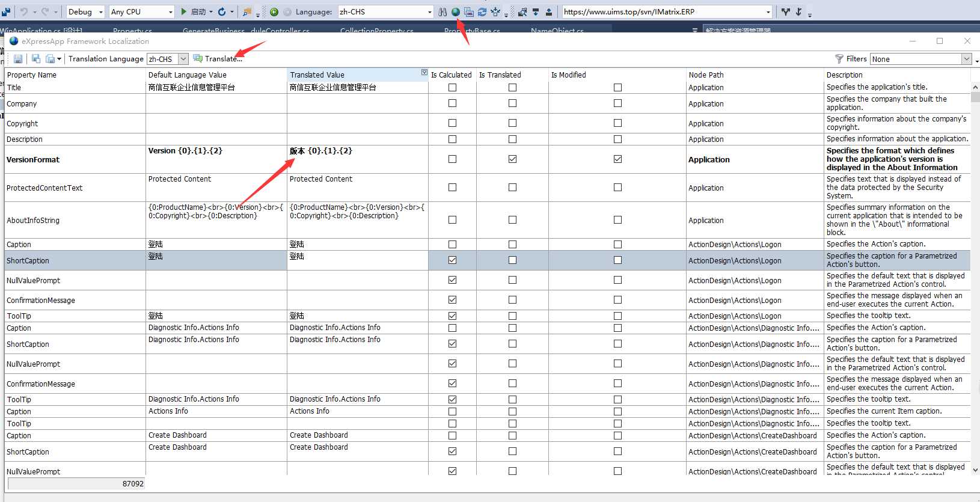Toggle Is Calculated checkbox for Title row
Viewport: 980px width, 502px height.
tap(452, 88)
